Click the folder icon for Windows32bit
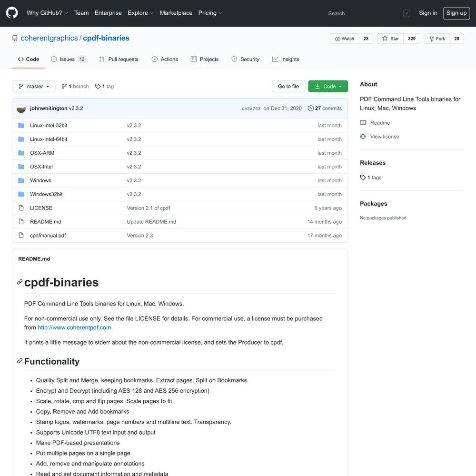476x476 pixels. click(x=21, y=194)
